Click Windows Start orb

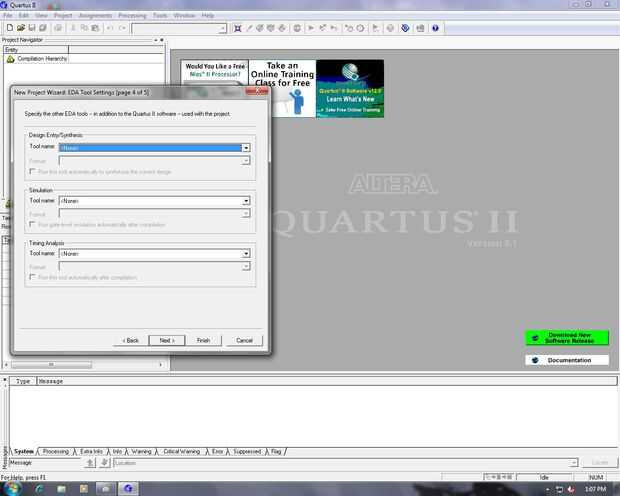point(12,489)
